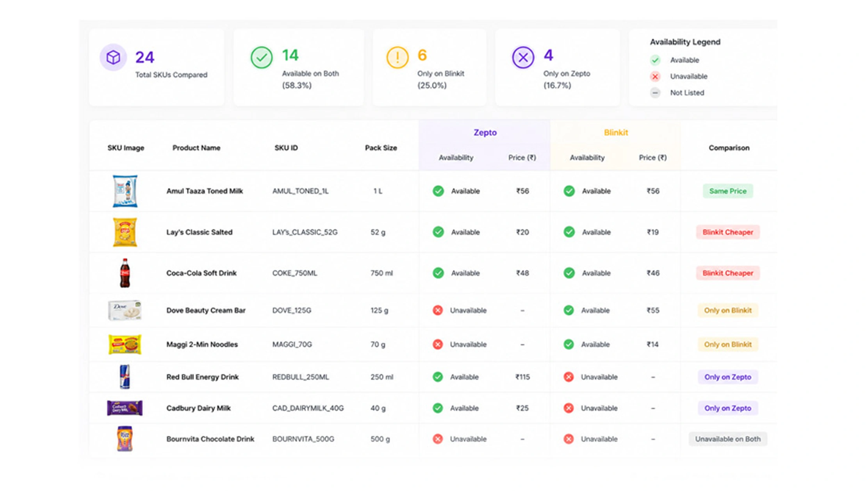868x491 pixels.
Task: Open the Coca-Cola bottle product image
Action: (x=125, y=273)
